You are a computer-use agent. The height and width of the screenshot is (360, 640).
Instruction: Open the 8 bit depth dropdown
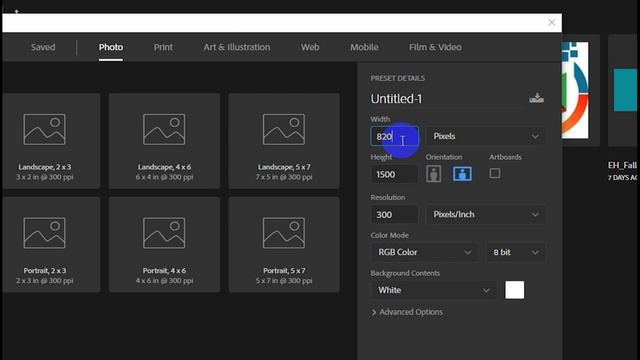[516, 252]
